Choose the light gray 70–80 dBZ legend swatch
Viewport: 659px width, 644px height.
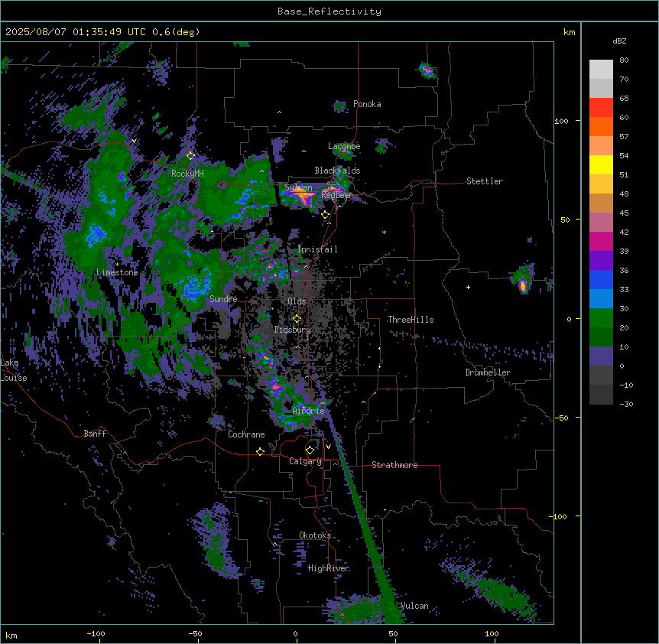click(x=601, y=70)
